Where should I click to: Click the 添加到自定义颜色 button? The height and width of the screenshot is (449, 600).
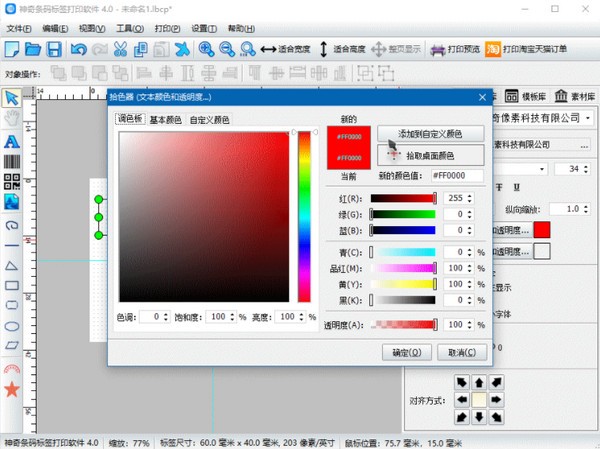point(432,133)
